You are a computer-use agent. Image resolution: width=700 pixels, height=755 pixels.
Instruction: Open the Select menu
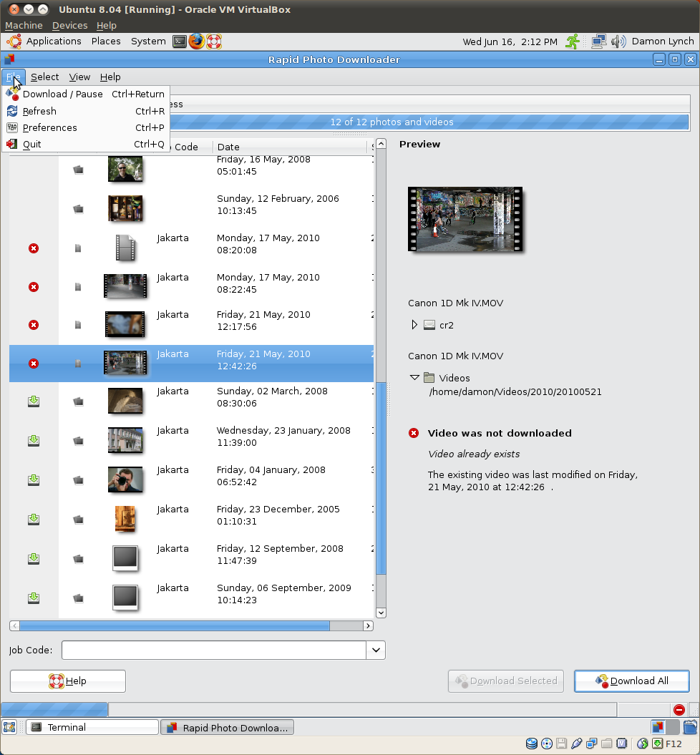click(44, 77)
